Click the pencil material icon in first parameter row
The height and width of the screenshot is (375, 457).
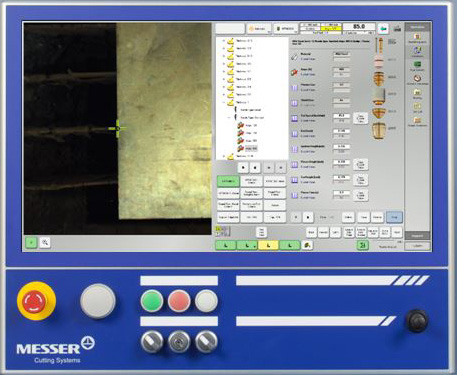click(x=294, y=57)
